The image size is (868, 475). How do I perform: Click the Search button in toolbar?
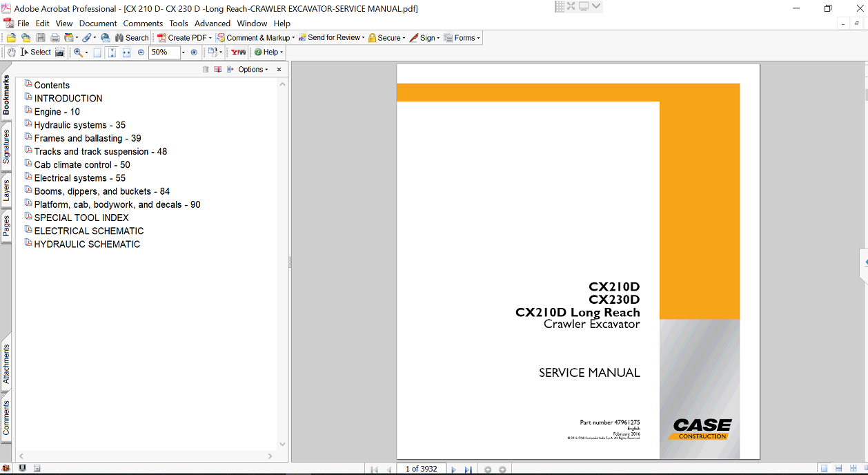click(x=131, y=38)
